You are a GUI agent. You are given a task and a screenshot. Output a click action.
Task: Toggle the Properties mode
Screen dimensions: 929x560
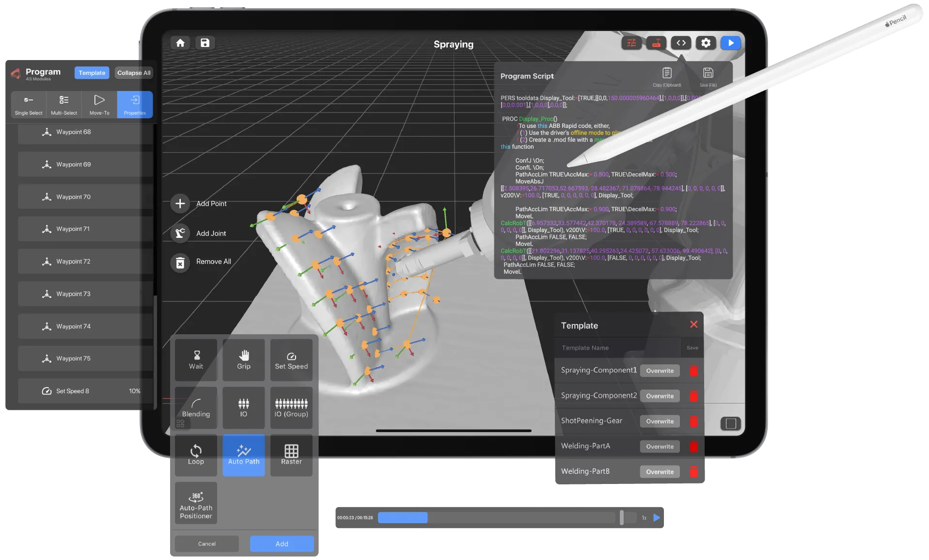pyautogui.click(x=135, y=105)
